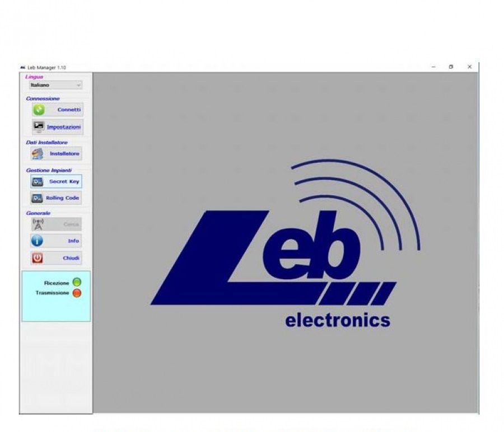Select the Secret Key key icon

(37, 181)
